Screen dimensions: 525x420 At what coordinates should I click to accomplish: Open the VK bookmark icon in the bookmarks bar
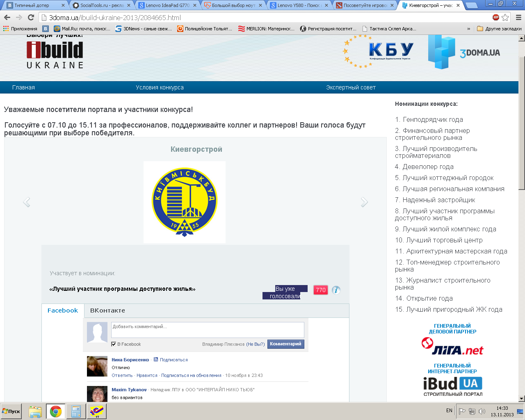(46, 29)
